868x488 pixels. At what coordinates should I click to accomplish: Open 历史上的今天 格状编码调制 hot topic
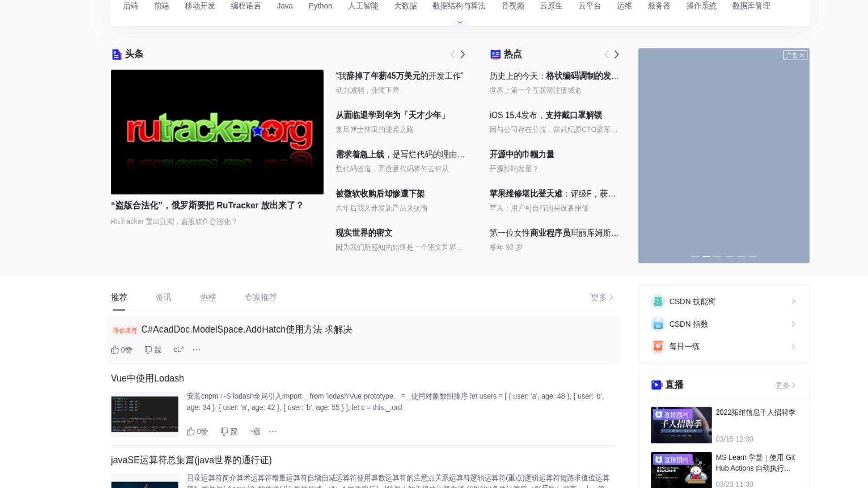point(554,76)
